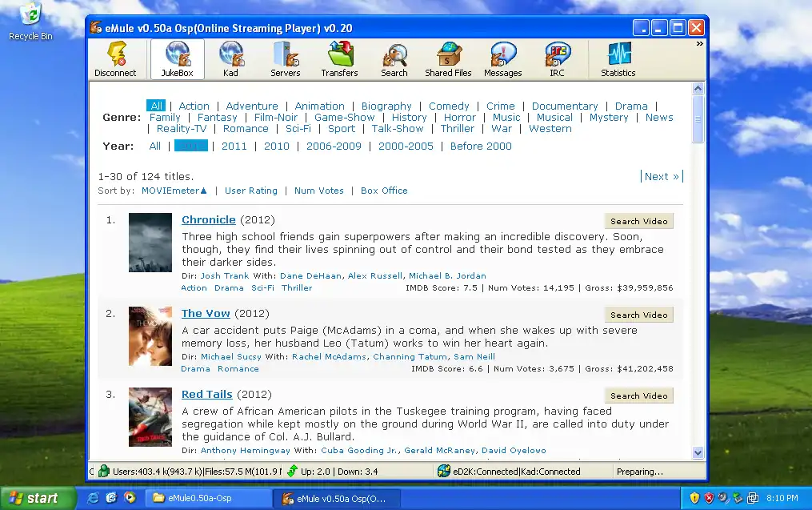The image size is (812, 510).
Task: Click Search Video for The Vow
Action: point(639,315)
